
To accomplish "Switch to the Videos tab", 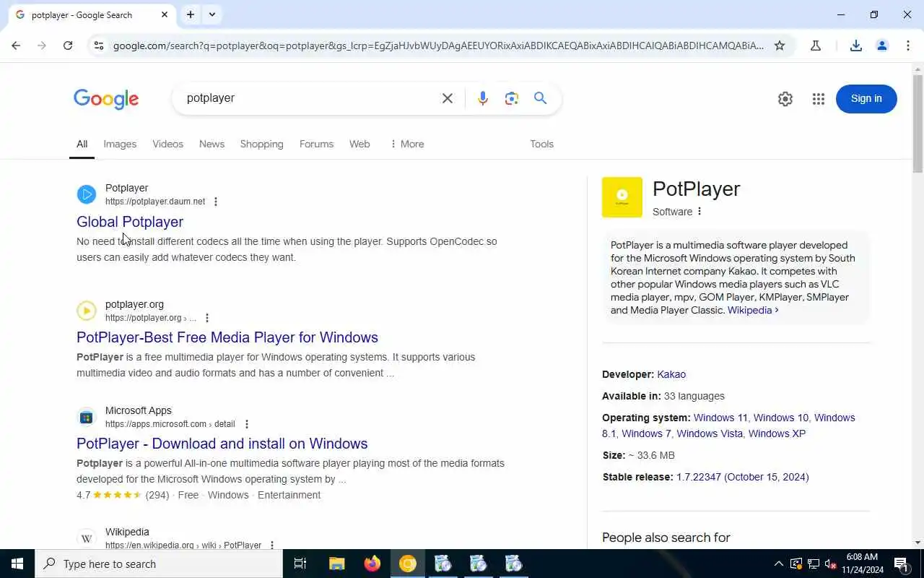I will [167, 144].
